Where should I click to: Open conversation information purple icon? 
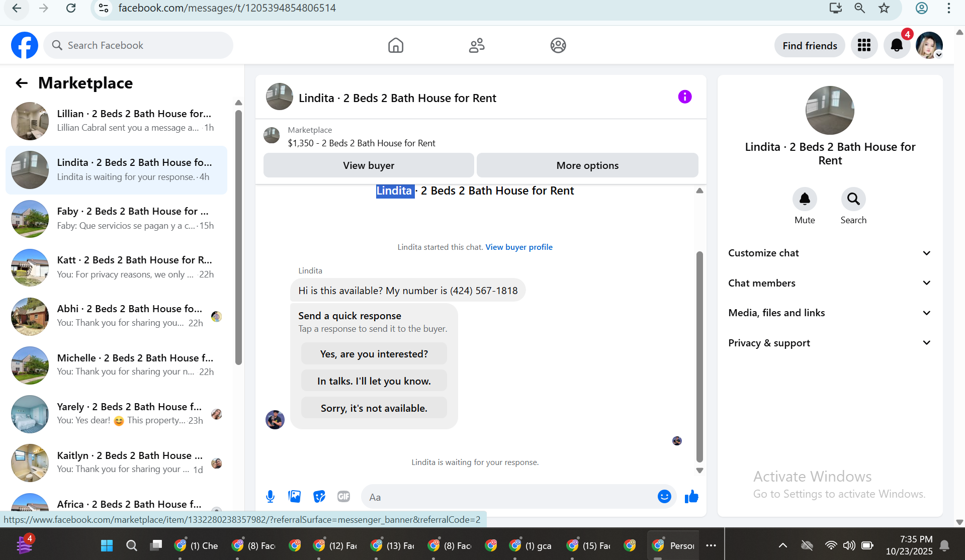pyautogui.click(x=685, y=97)
